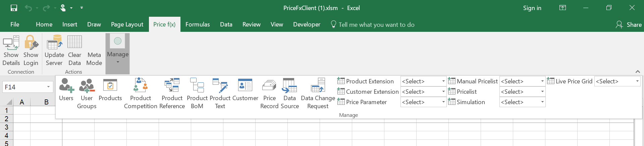Image resolution: width=644 pixels, height=146 pixels.
Task: Click the Sign in link
Action: (x=532, y=8)
